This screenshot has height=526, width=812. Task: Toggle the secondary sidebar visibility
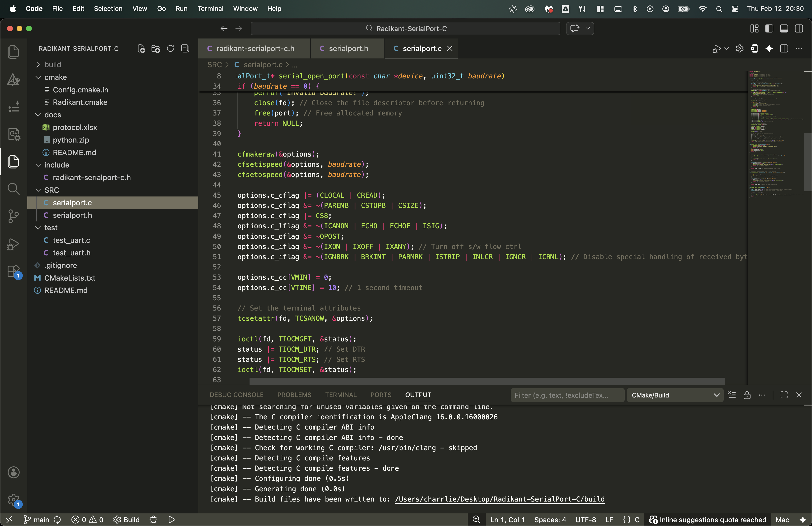pyautogui.click(x=799, y=29)
